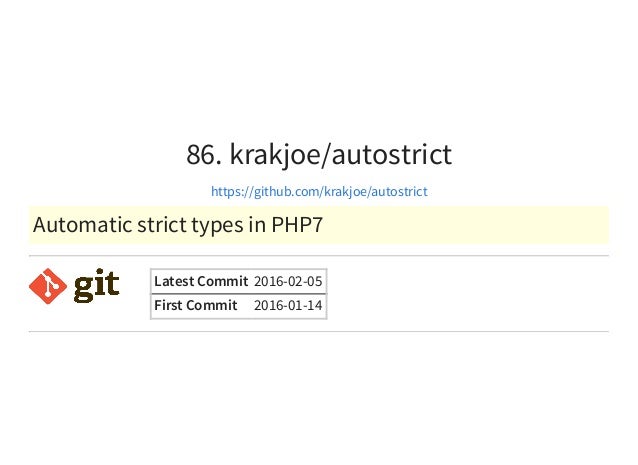
Task: Click the "First Commit" label
Action: click(196, 305)
